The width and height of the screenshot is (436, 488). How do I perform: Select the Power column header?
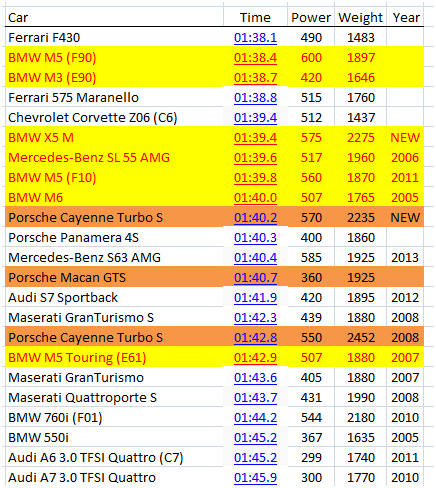[311, 17]
